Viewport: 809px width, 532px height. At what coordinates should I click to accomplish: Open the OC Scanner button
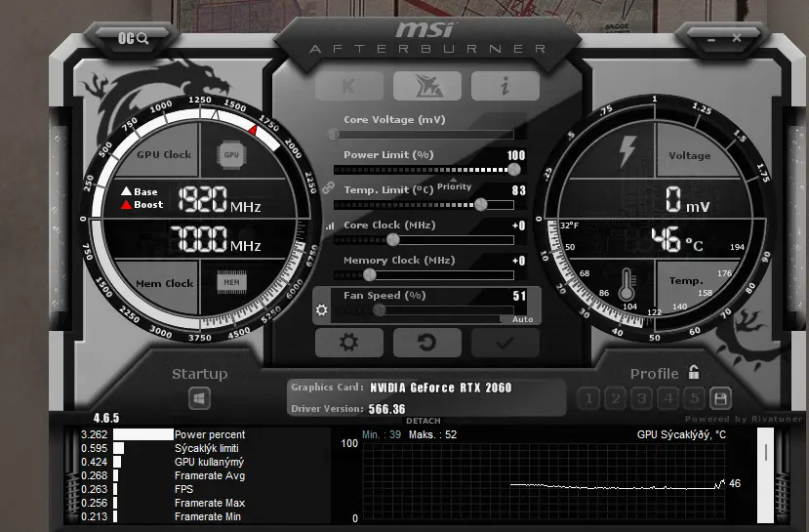click(x=133, y=39)
